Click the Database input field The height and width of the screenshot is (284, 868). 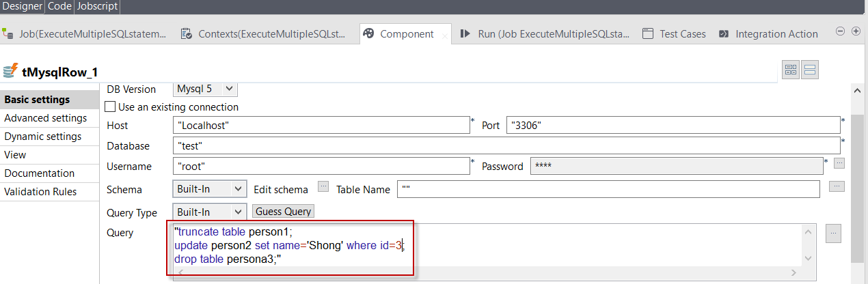click(506, 146)
